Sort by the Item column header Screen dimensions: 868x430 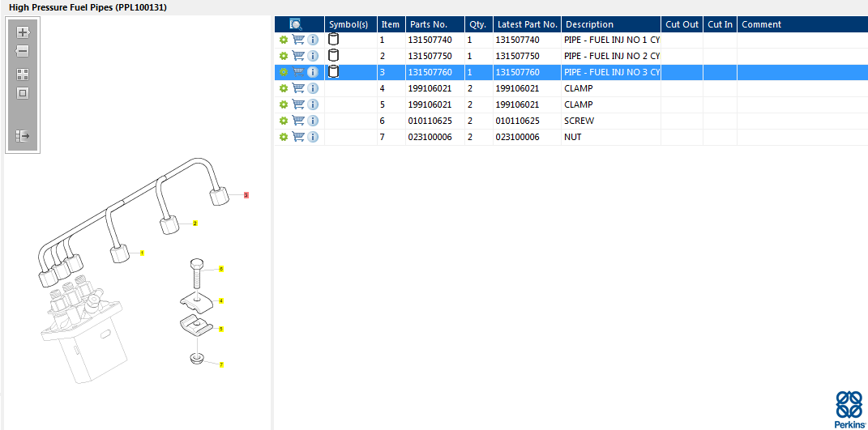click(391, 24)
